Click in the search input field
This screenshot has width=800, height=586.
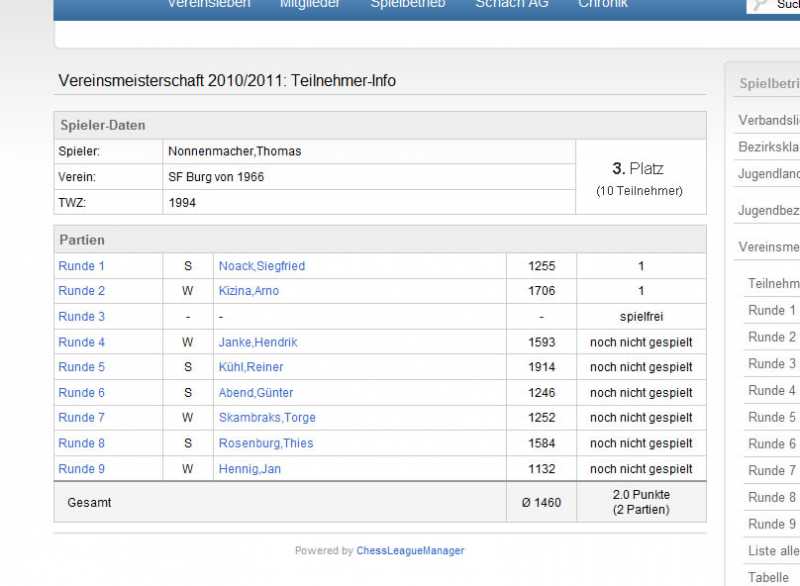(x=786, y=5)
